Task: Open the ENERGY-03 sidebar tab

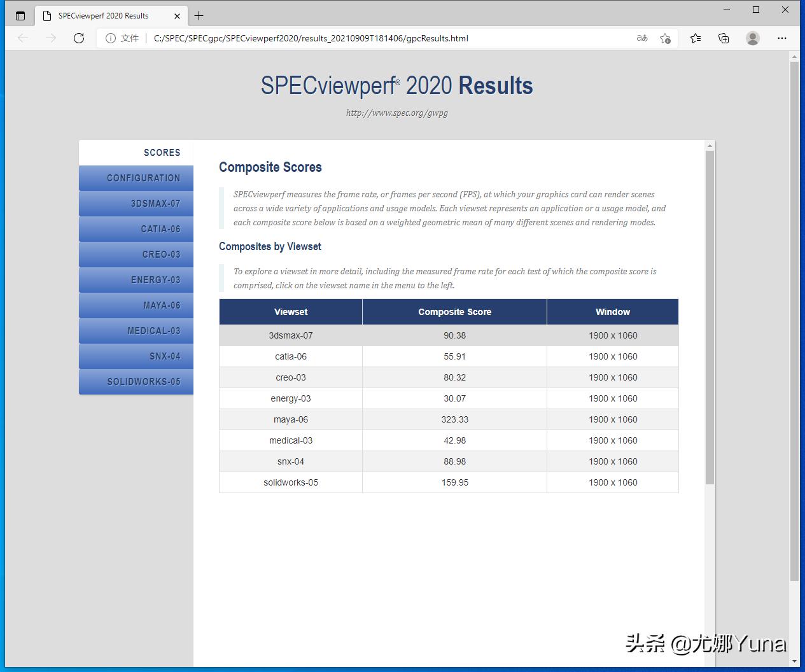Action: 136,280
